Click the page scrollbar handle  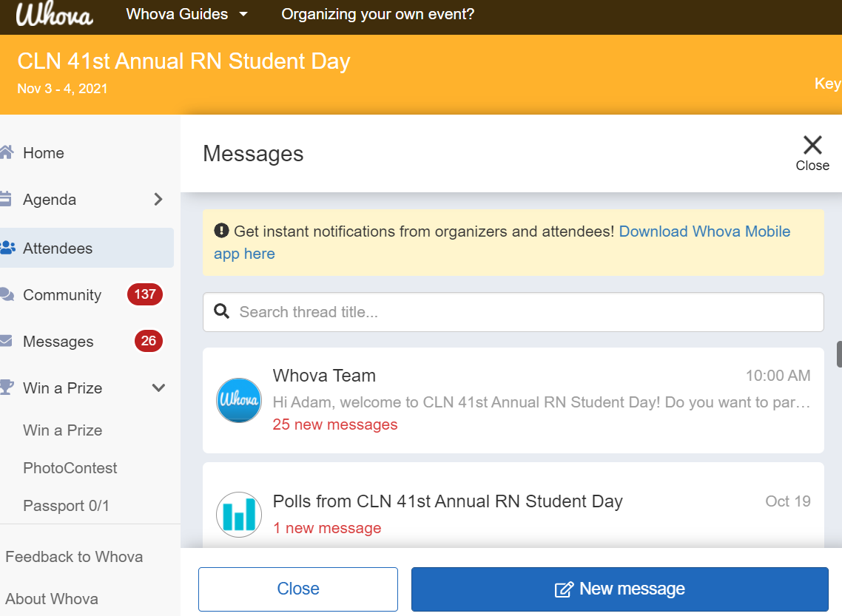(839, 354)
